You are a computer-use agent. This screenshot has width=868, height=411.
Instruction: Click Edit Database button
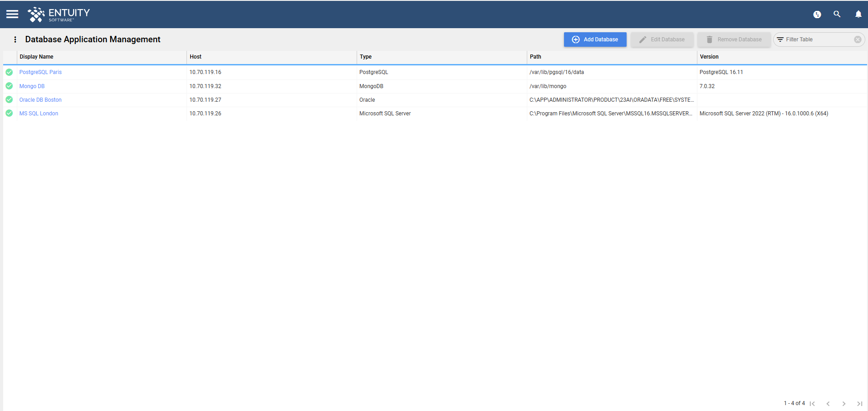click(x=662, y=40)
